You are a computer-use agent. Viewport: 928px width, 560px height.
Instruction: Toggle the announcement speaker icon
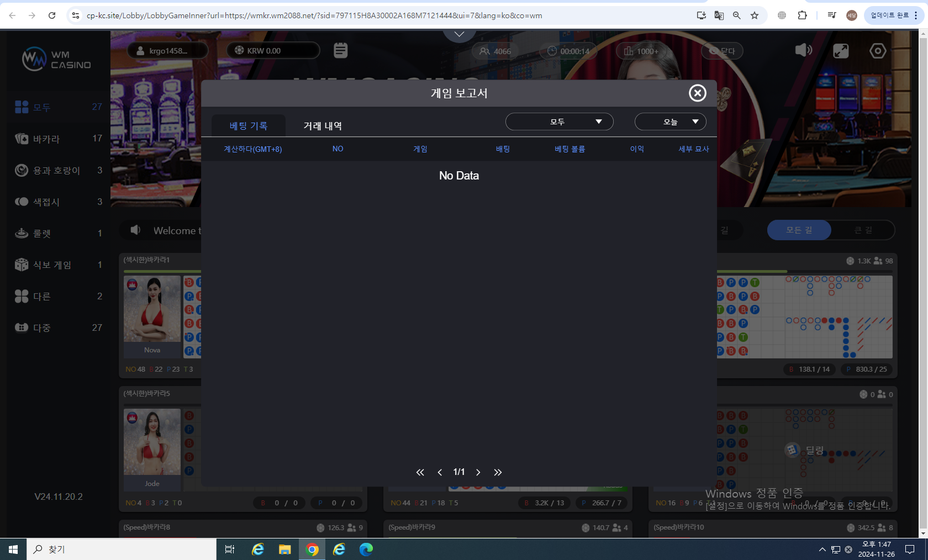pyautogui.click(x=135, y=230)
